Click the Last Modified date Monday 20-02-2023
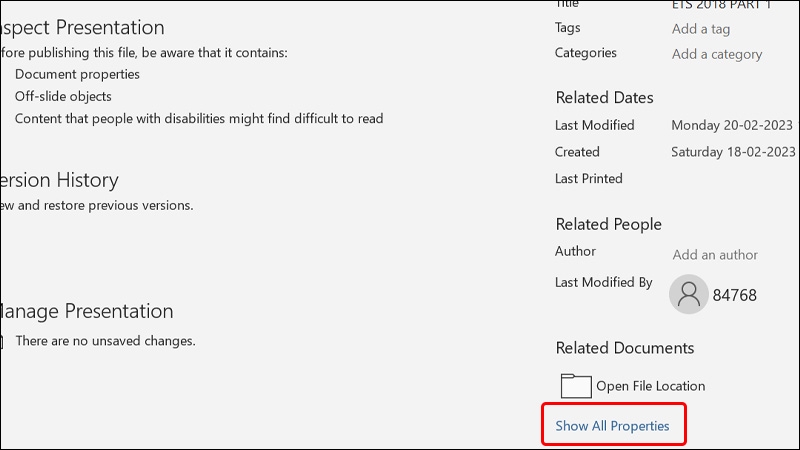The width and height of the screenshot is (800, 450). (733, 126)
